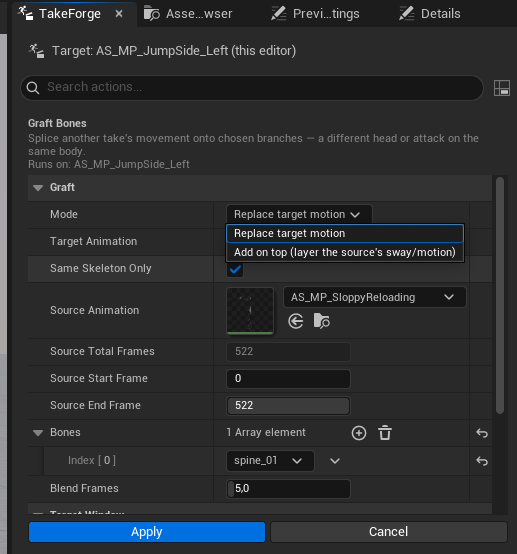The width and height of the screenshot is (517, 554).
Task: Click the Blend Frames value slider
Action: (288, 489)
